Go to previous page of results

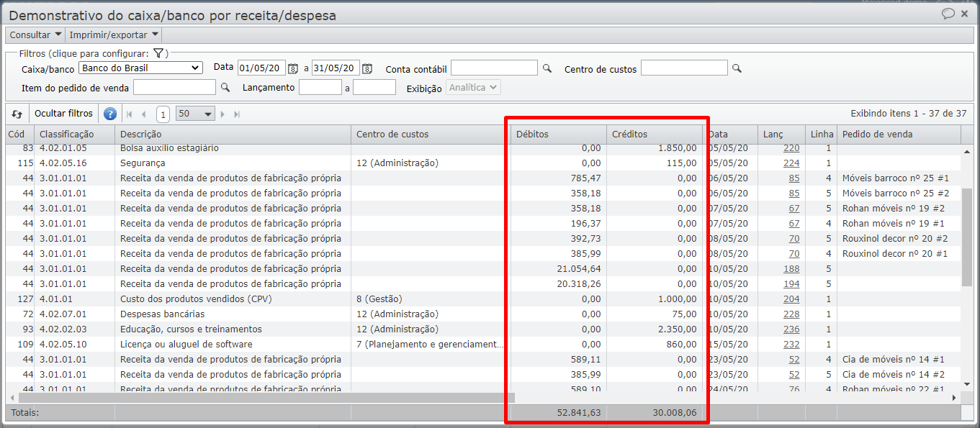pos(144,114)
